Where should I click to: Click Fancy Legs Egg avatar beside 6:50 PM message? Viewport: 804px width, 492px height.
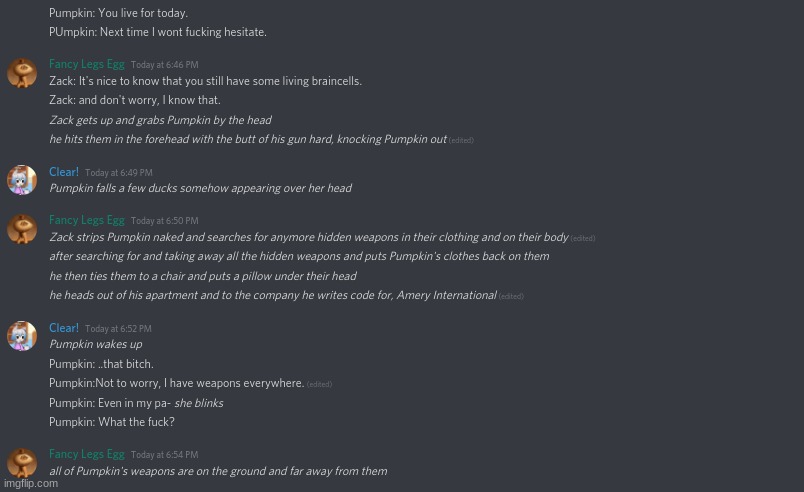pos(22,229)
